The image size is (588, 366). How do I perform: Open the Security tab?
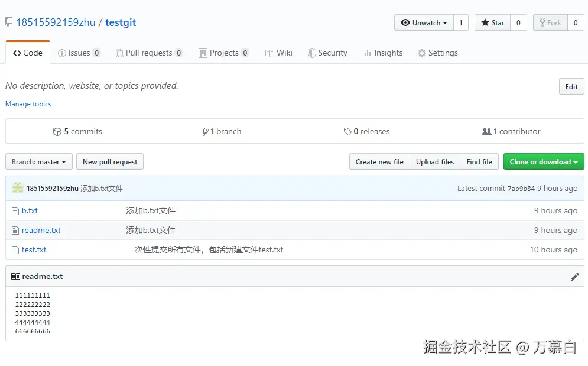click(x=327, y=53)
